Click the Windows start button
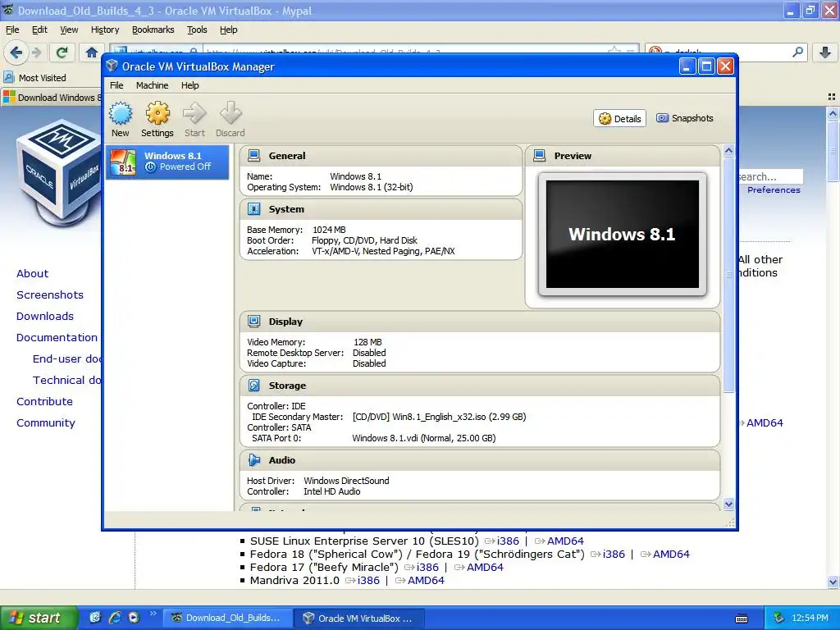This screenshot has height=630, width=840. coord(39,618)
